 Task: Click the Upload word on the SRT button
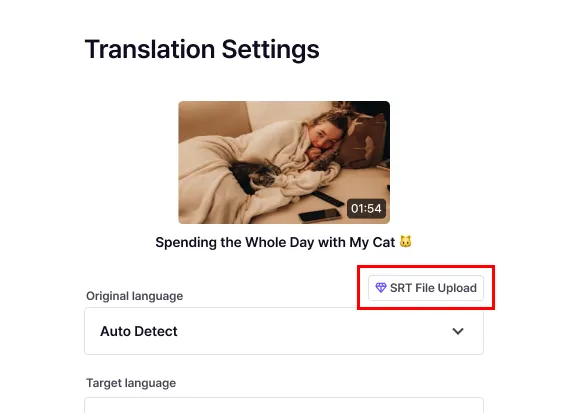click(x=457, y=288)
